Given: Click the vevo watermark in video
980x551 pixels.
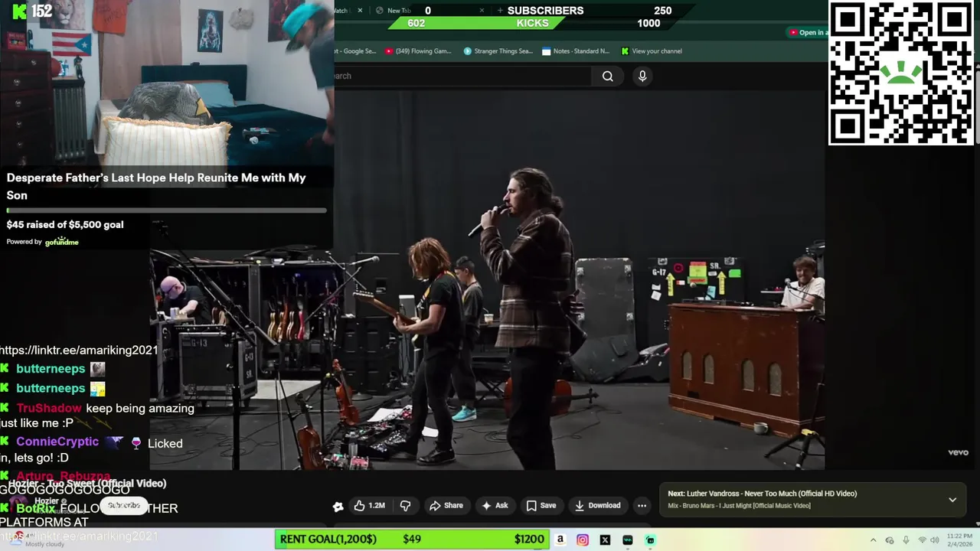Looking at the screenshot, I should tap(959, 452).
